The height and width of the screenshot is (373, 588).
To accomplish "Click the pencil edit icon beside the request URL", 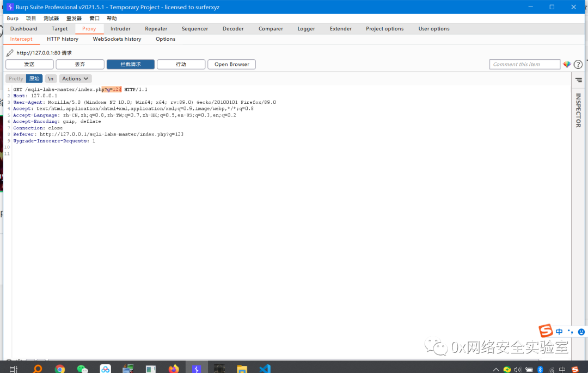I will 10,53.
